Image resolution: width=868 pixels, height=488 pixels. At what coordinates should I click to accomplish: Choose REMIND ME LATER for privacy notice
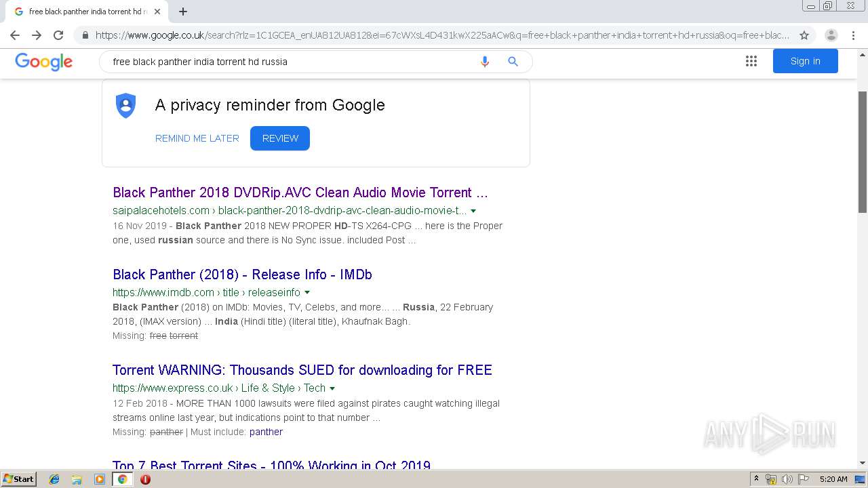197,138
